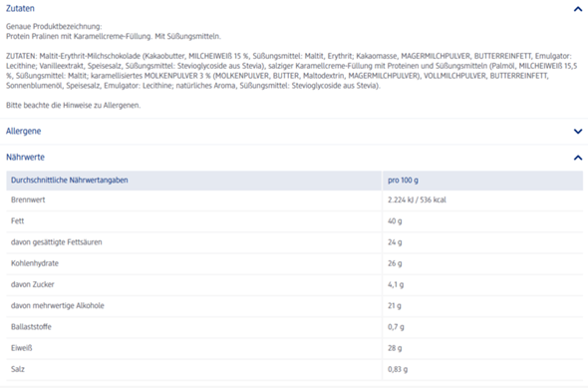Click the davon mehrwertige Alkohole label
The image size is (588, 390).
pos(58,305)
